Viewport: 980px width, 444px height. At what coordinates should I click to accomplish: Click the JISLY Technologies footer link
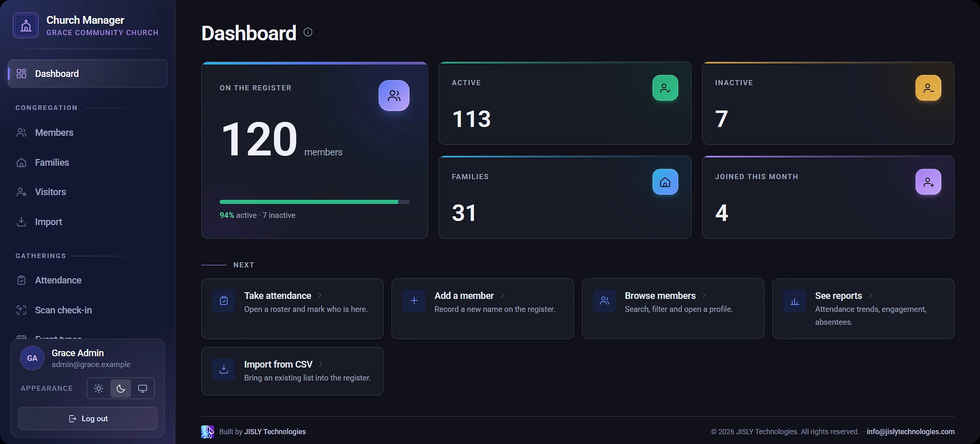click(x=275, y=432)
